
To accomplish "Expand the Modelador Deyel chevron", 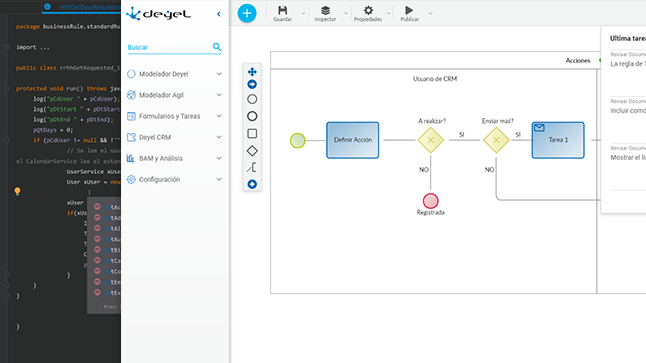I will click(x=219, y=74).
